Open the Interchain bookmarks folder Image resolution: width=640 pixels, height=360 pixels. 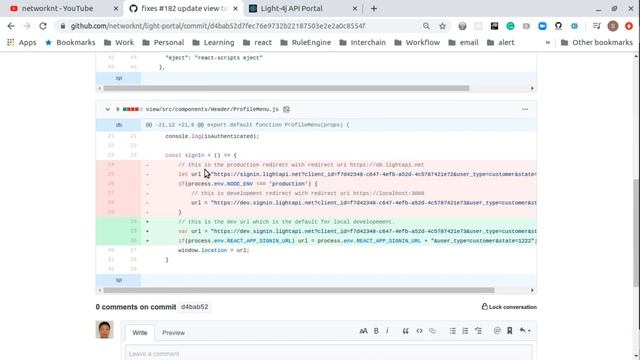(362, 42)
